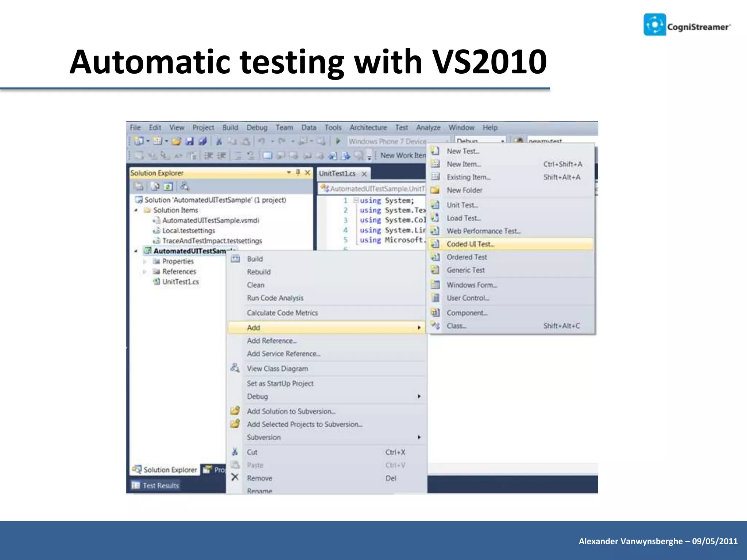Choose Generic Test in the submenu
This screenshot has height=560, width=747.
(510, 270)
